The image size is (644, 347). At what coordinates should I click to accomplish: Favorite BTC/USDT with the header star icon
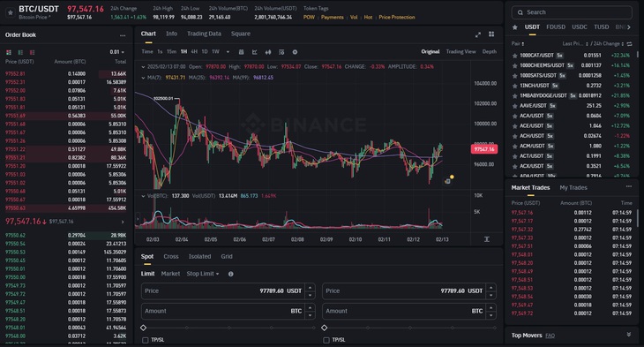point(11,12)
